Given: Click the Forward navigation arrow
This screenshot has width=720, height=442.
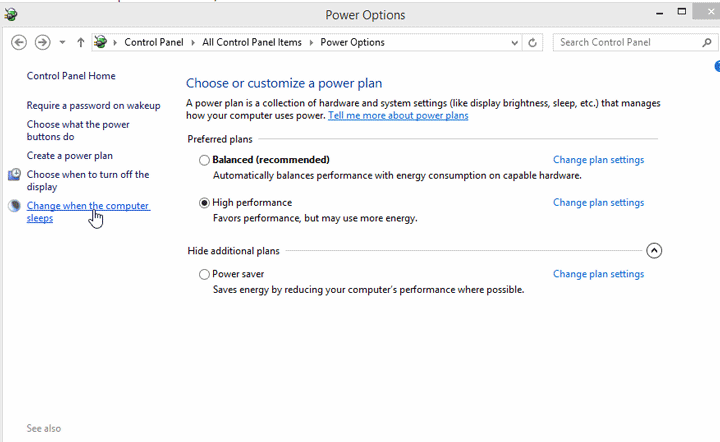Looking at the screenshot, I should (42, 42).
